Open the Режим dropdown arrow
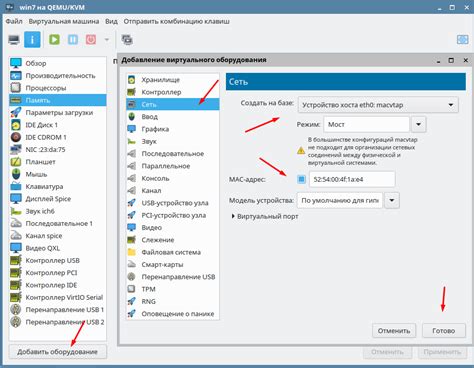Screen dimensions: 474x368 pos(418,125)
